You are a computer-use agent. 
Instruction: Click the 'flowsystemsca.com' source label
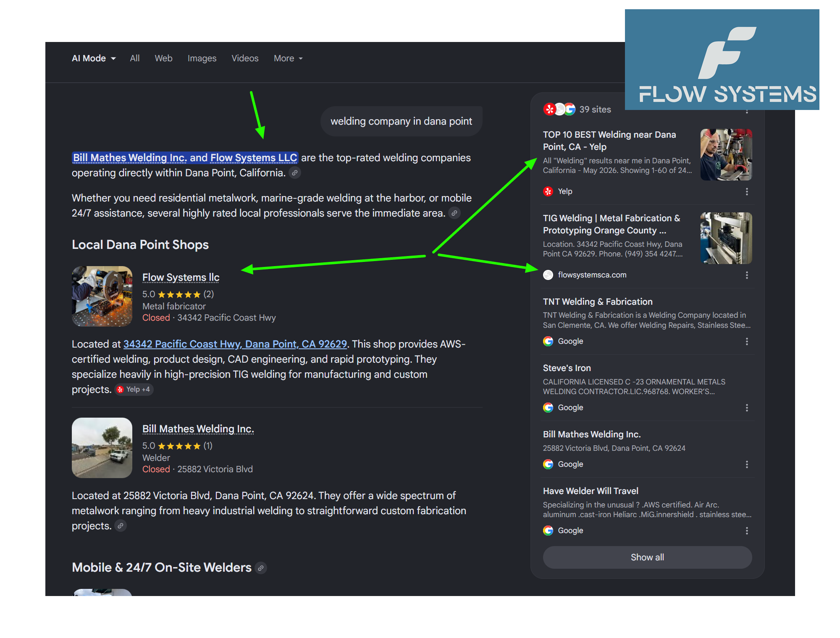point(592,275)
